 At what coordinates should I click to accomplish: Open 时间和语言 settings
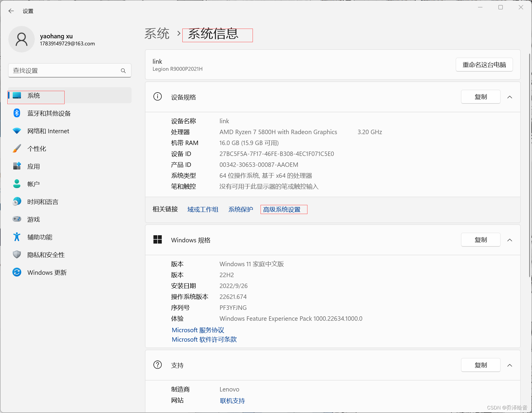click(42, 202)
